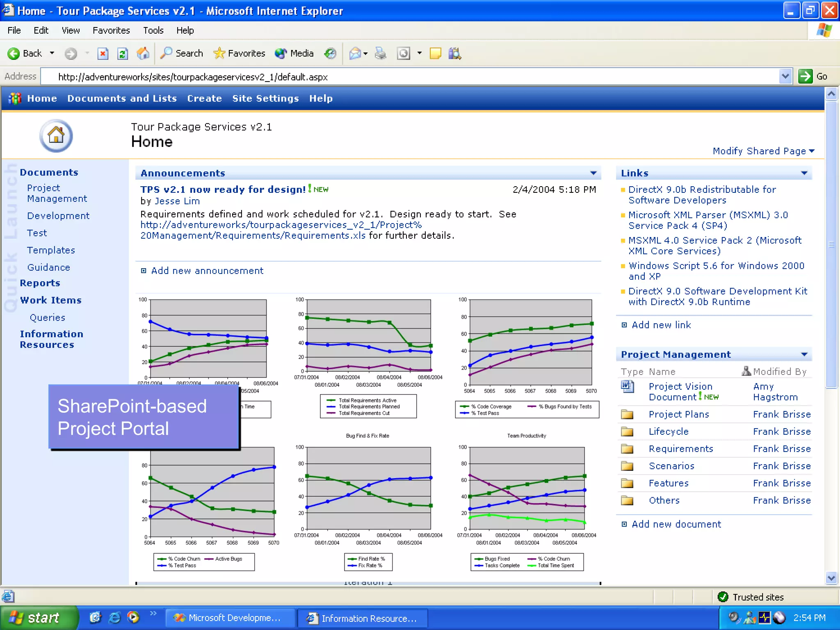
Task: Expand the Announcements web part menu arrow
Action: point(593,173)
